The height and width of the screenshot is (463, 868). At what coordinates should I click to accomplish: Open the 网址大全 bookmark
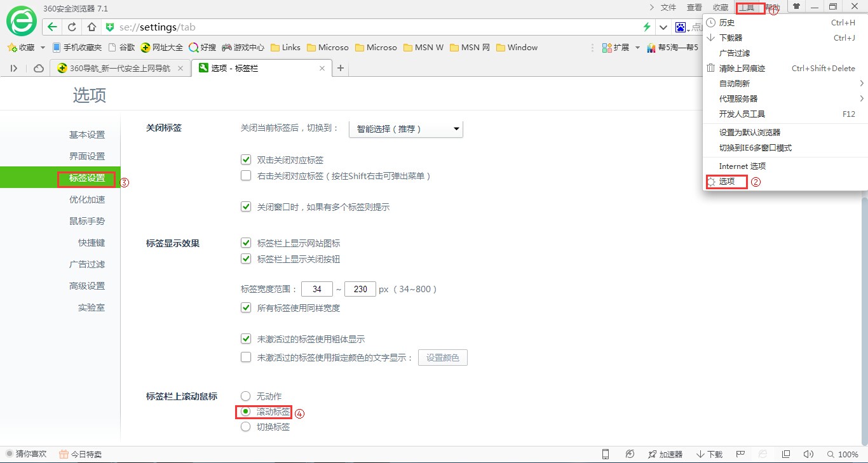pyautogui.click(x=162, y=48)
